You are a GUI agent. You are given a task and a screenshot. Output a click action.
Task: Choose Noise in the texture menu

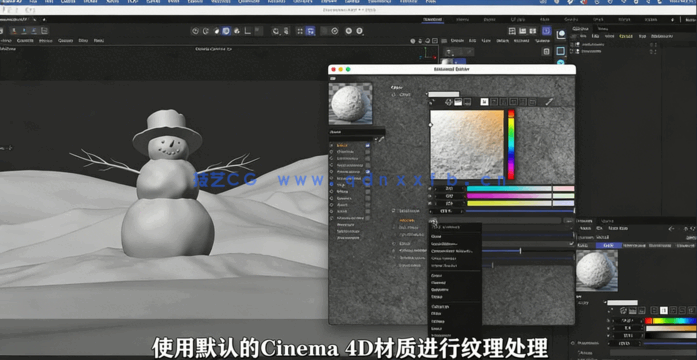(437, 296)
